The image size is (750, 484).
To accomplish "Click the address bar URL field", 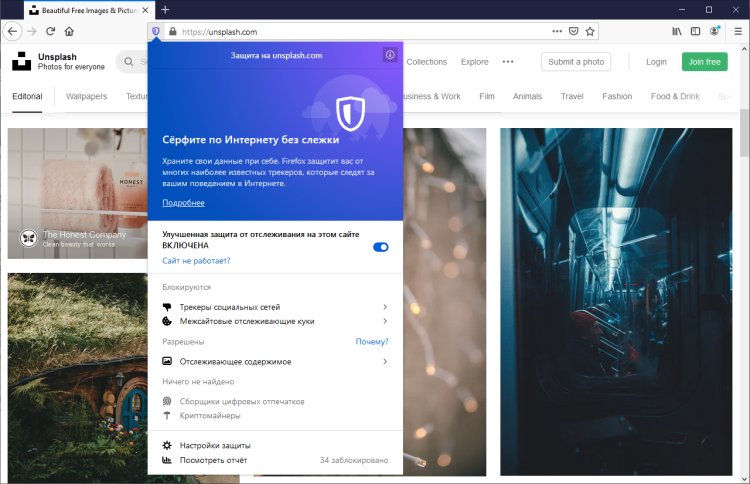I will [x=364, y=32].
